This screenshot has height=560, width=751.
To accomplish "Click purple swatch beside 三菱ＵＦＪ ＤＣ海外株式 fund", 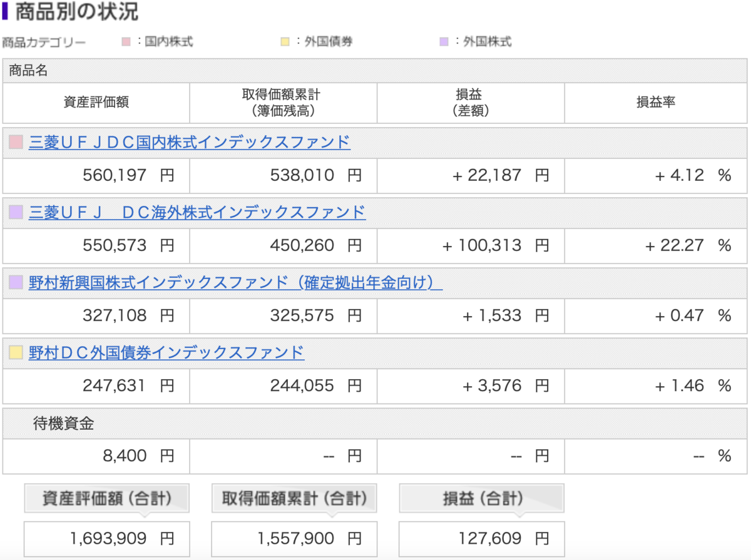I will point(16,213).
